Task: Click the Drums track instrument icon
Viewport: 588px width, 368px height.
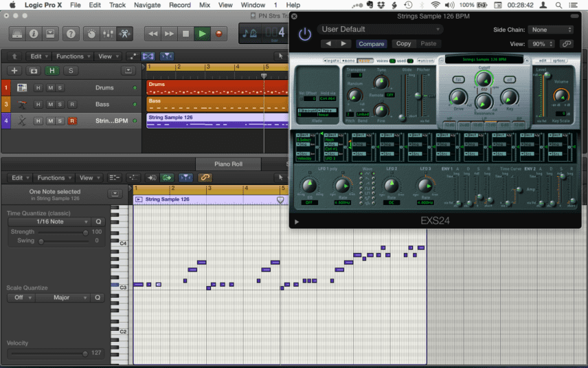Action: click(22, 87)
